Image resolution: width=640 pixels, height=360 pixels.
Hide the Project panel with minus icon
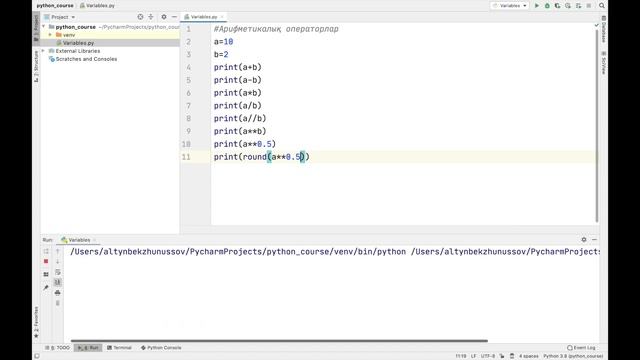[x=174, y=17]
